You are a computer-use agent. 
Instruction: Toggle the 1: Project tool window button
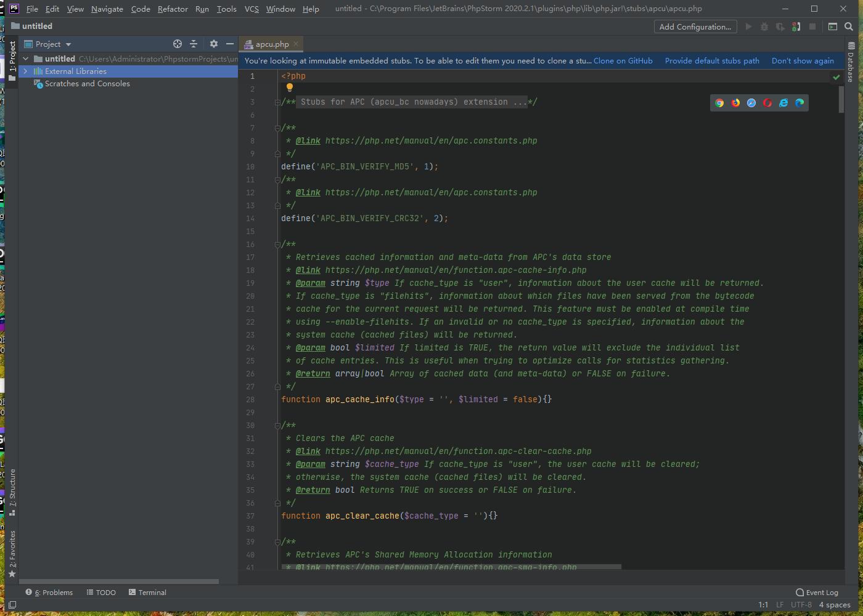12,60
